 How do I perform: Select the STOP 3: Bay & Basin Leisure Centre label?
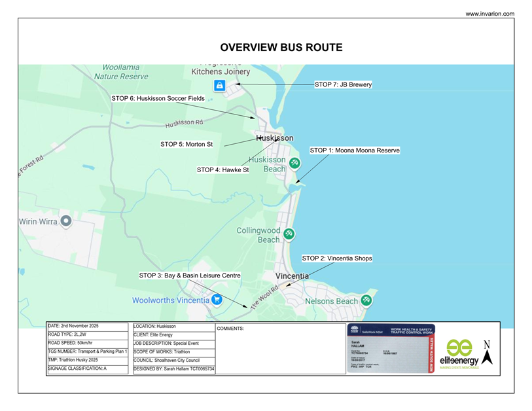point(190,276)
